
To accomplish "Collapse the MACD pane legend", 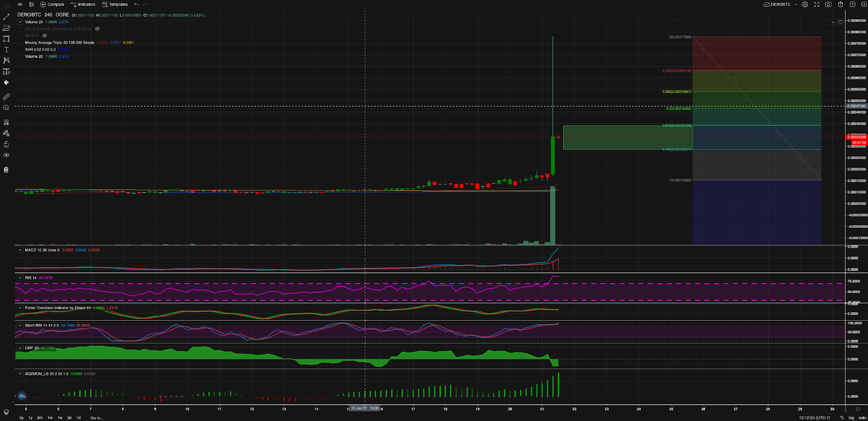I will (20, 250).
